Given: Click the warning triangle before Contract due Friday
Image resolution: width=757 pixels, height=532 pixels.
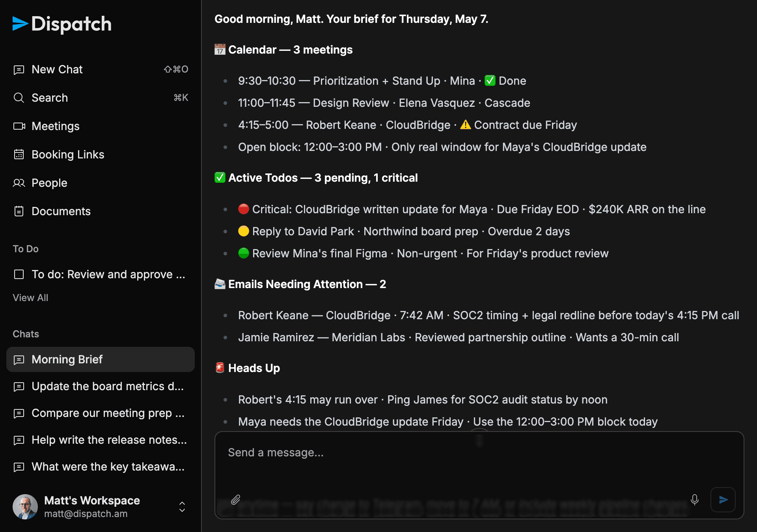Looking at the screenshot, I should coord(466,125).
